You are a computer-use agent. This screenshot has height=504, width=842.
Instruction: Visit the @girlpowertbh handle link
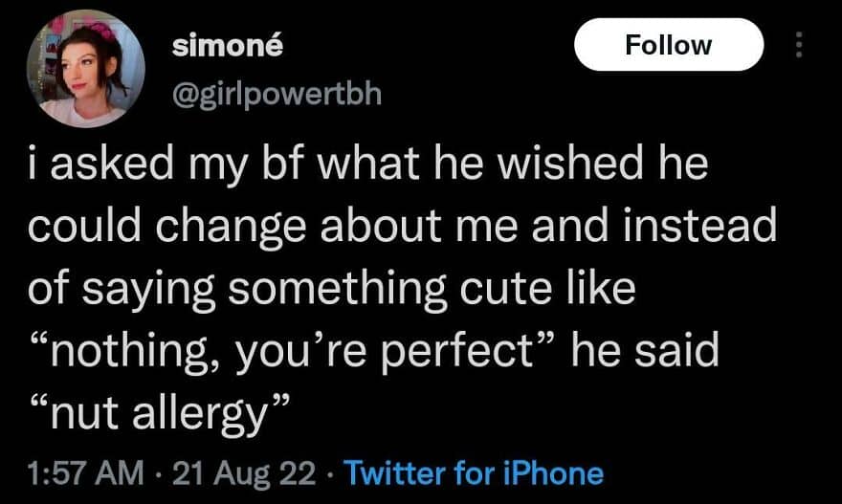[x=277, y=95]
